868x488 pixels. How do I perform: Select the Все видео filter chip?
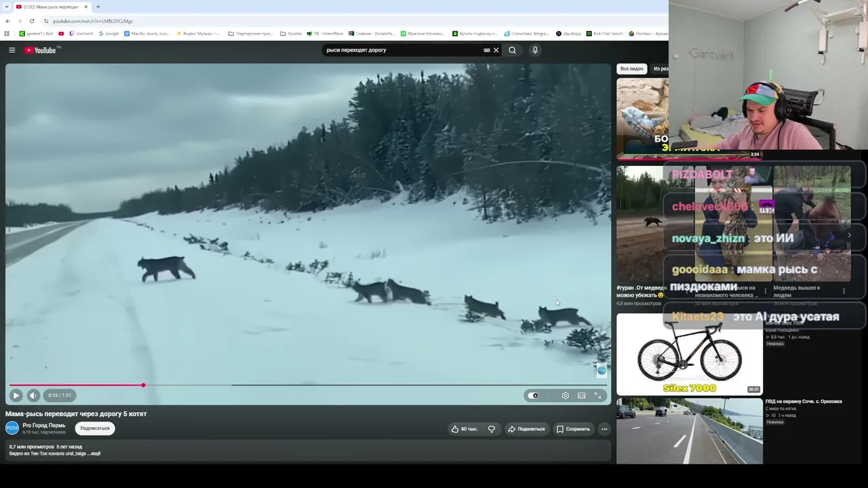(x=631, y=68)
